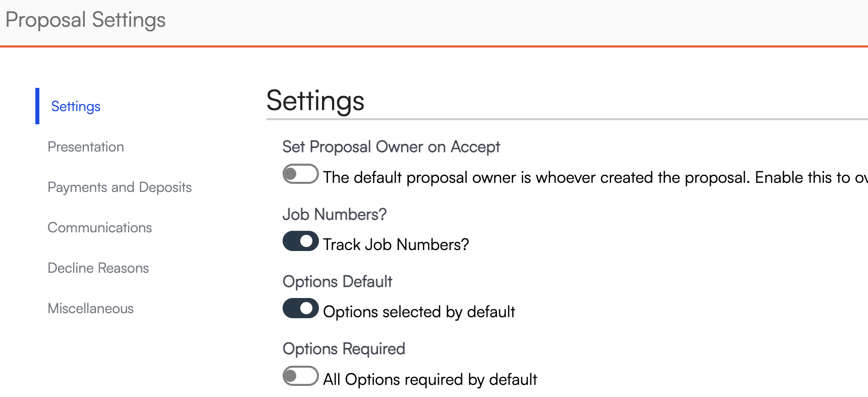Click the 'Track Job Numbers?' label text
The width and height of the screenshot is (868, 397).
point(396,245)
